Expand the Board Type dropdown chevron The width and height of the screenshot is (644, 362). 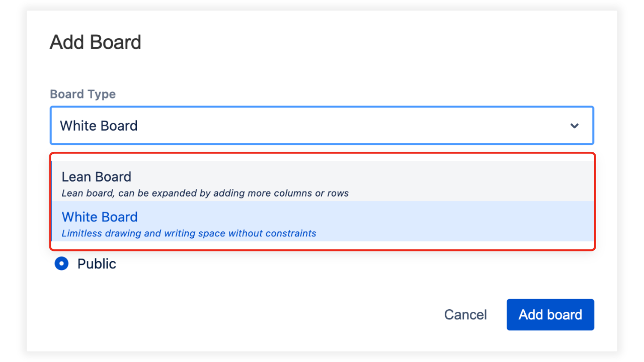pos(574,126)
